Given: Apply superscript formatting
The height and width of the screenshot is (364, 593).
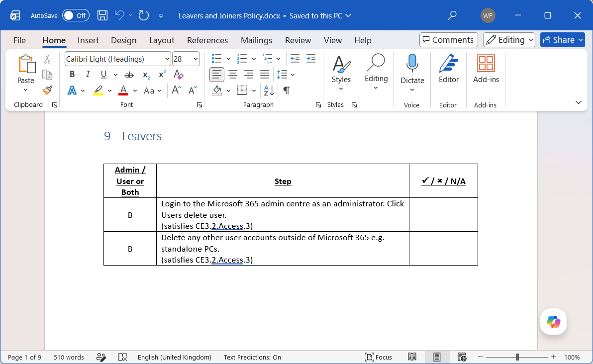Looking at the screenshot, I should [x=162, y=75].
